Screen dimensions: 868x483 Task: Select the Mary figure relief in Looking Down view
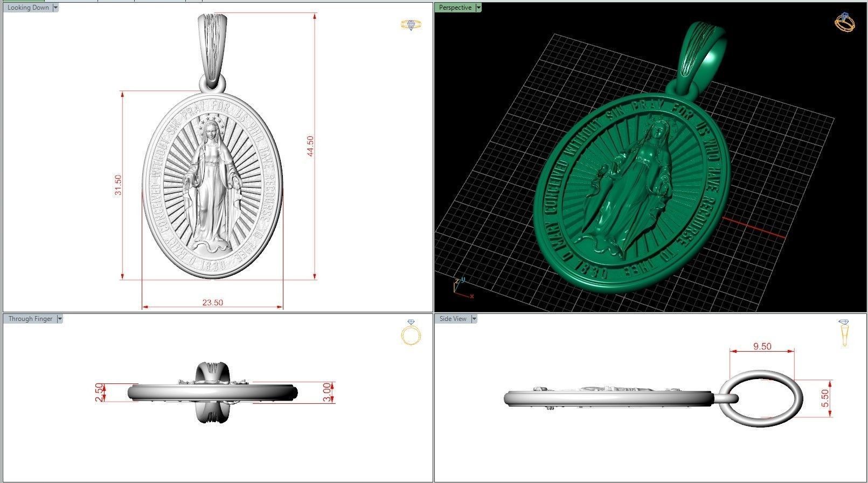212,186
